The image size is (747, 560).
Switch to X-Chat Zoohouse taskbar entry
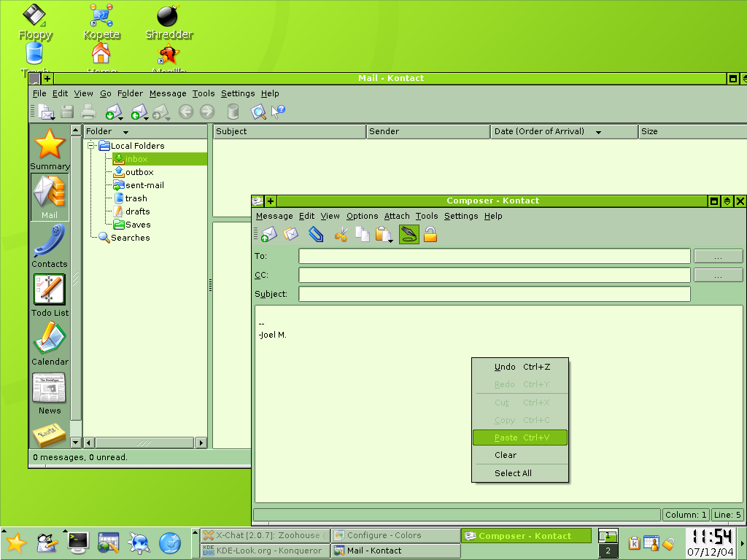pyautogui.click(x=265, y=535)
